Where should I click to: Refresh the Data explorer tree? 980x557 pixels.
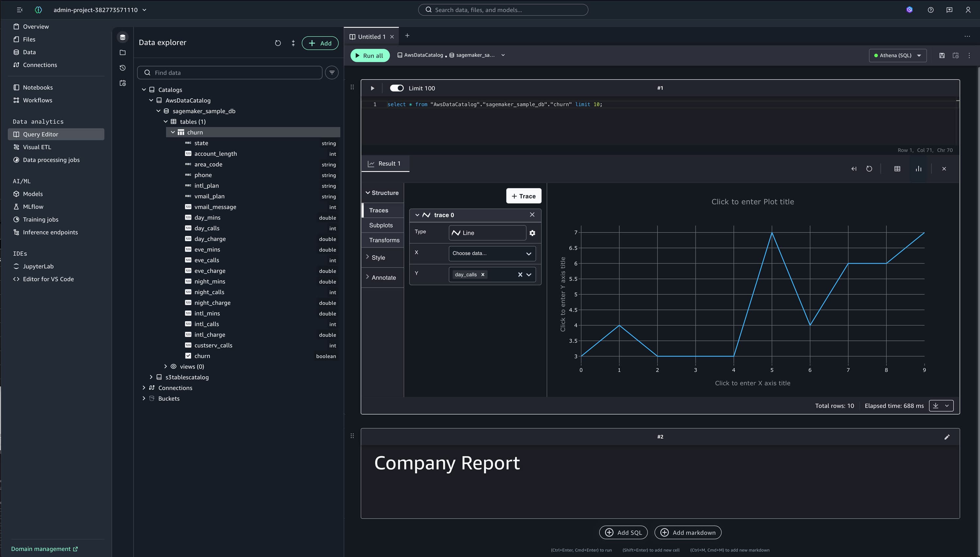coord(278,43)
